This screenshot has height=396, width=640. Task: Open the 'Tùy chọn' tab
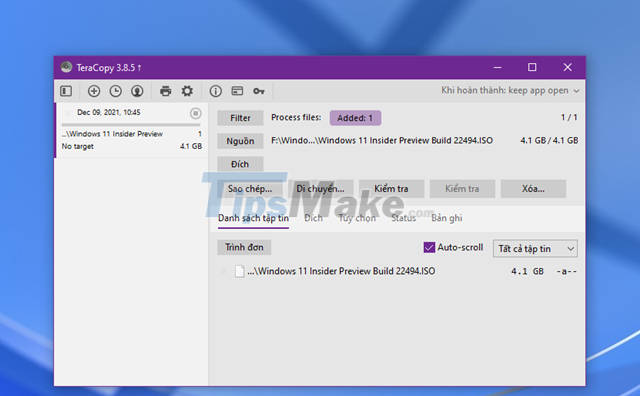[357, 218]
